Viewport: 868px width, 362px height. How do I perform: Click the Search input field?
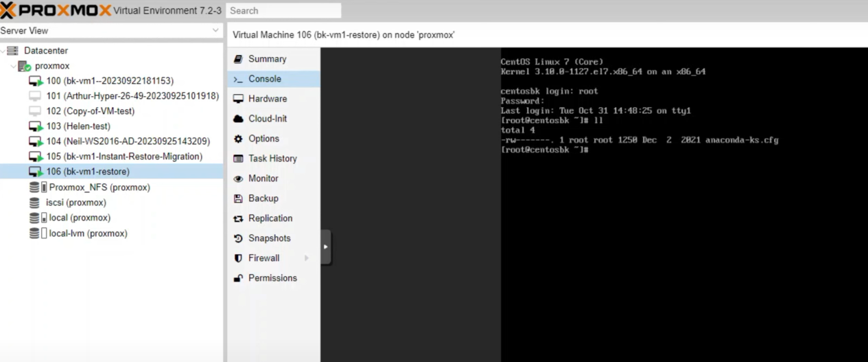coord(283,11)
